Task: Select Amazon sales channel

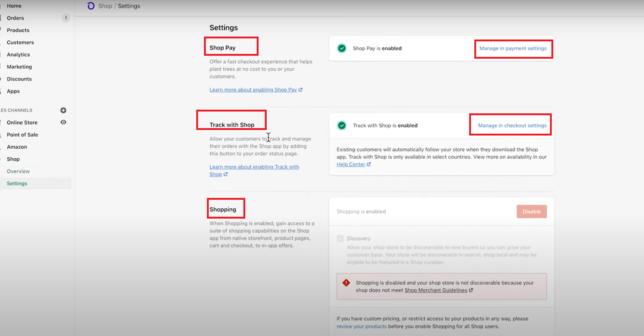Action: pos(17,147)
